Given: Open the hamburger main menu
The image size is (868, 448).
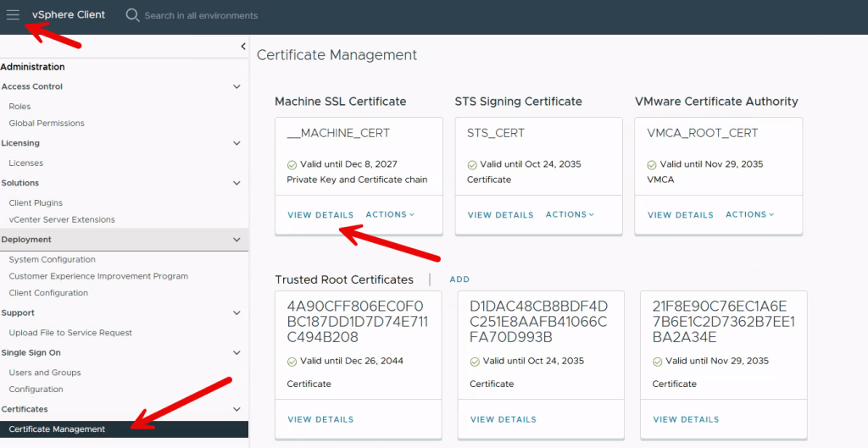Looking at the screenshot, I should coord(13,15).
